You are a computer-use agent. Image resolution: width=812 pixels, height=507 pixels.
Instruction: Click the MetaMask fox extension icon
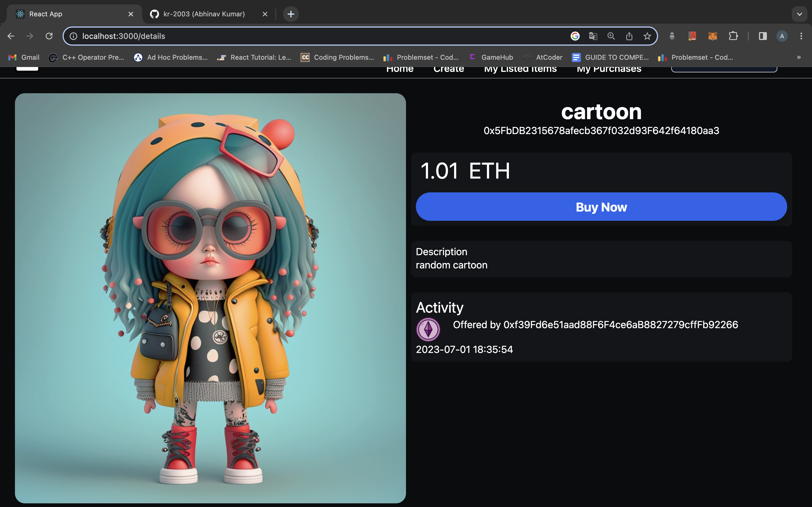pos(712,36)
